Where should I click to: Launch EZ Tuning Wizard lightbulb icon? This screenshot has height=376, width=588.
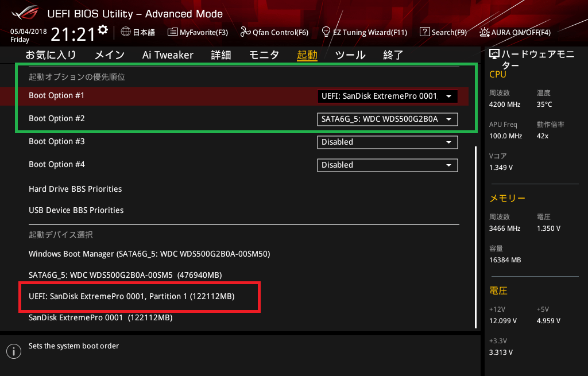pyautogui.click(x=326, y=32)
